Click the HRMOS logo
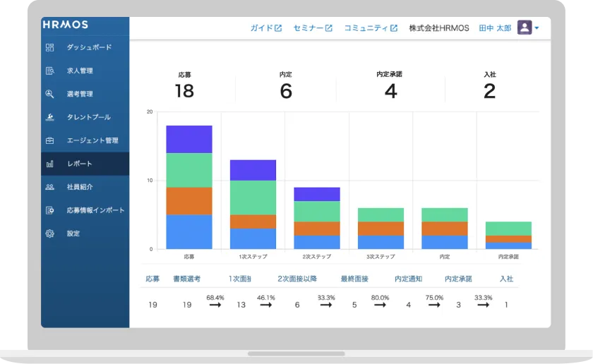Screen dimensions: 593x364 pyautogui.click(x=66, y=24)
